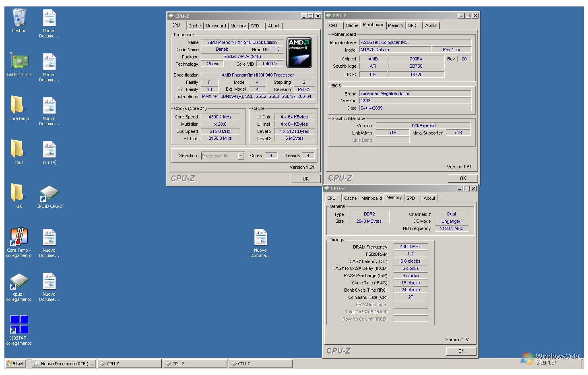Select Nuovo Docume... icon beside Core Temp shortcut
This screenshot has height=375, width=588.
coord(49,237)
